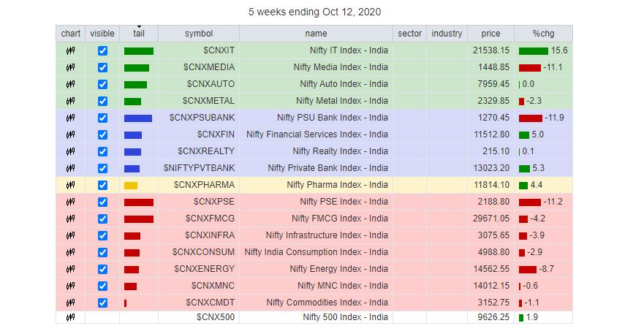Viewport: 644px width, 334px height.
Task: Open chart icon for $CNXIT row
Action: (x=71, y=50)
